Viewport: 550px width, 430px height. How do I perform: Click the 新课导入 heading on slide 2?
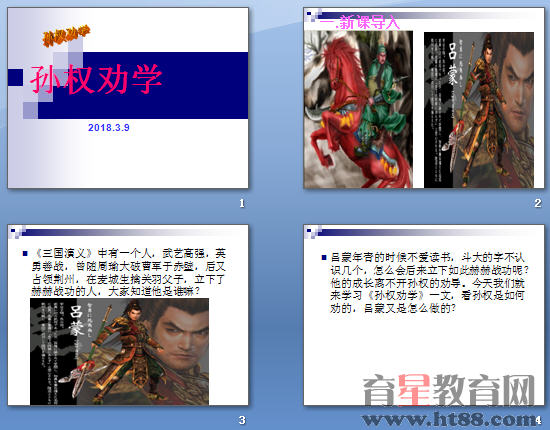pos(360,23)
